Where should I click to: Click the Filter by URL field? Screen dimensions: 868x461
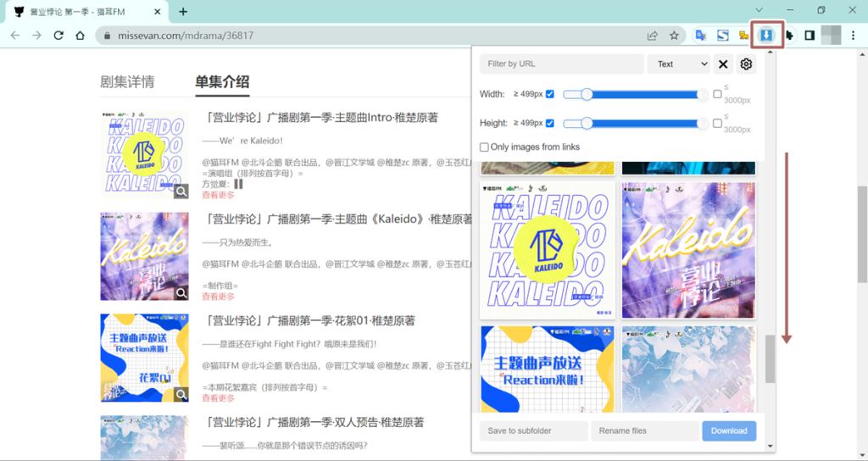(x=562, y=64)
